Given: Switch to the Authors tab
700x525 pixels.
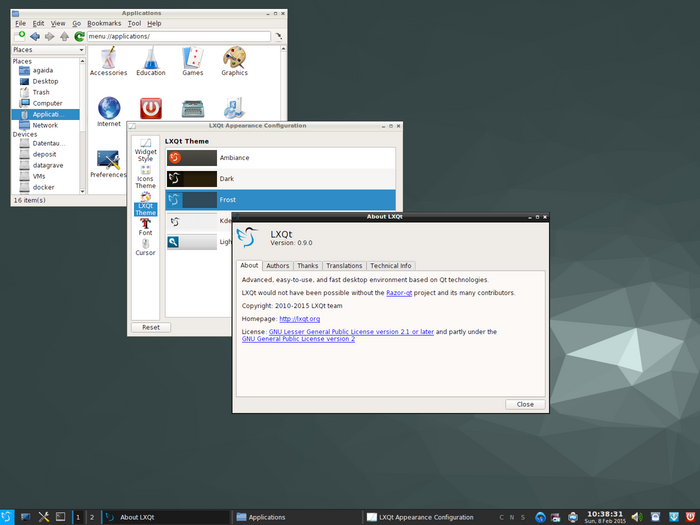Looking at the screenshot, I should pos(277,266).
